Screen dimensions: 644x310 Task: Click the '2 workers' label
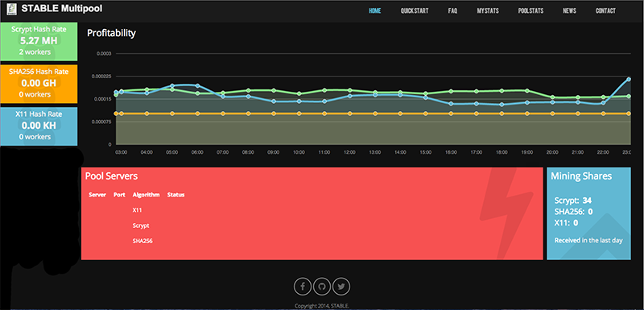pyautogui.click(x=35, y=52)
